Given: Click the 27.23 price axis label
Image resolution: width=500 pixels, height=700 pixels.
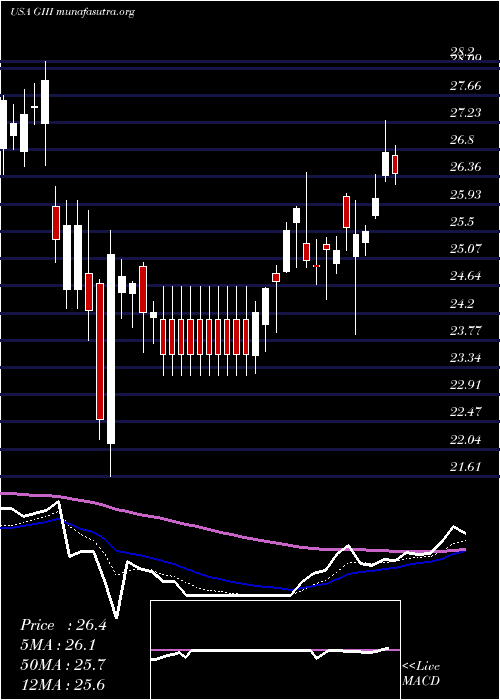Looking at the screenshot, I should (x=466, y=112).
